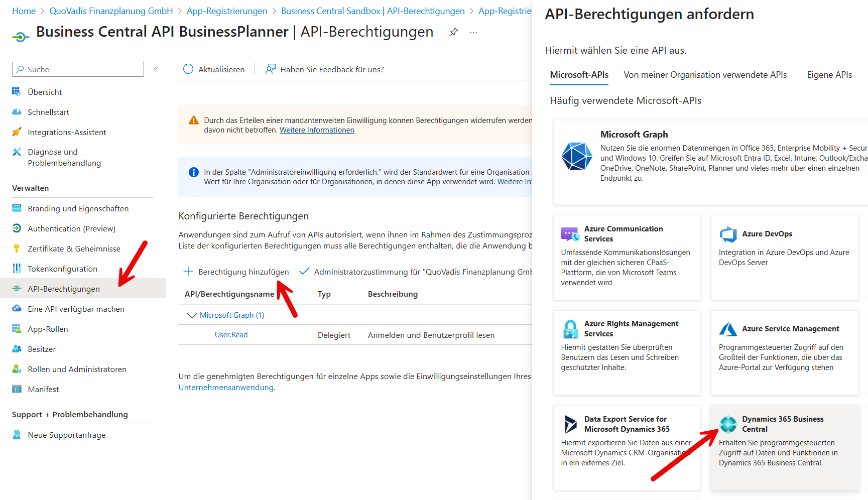This screenshot has height=500, width=868.
Task: Click the Tokenkonfiguration bars icon
Action: click(x=17, y=269)
